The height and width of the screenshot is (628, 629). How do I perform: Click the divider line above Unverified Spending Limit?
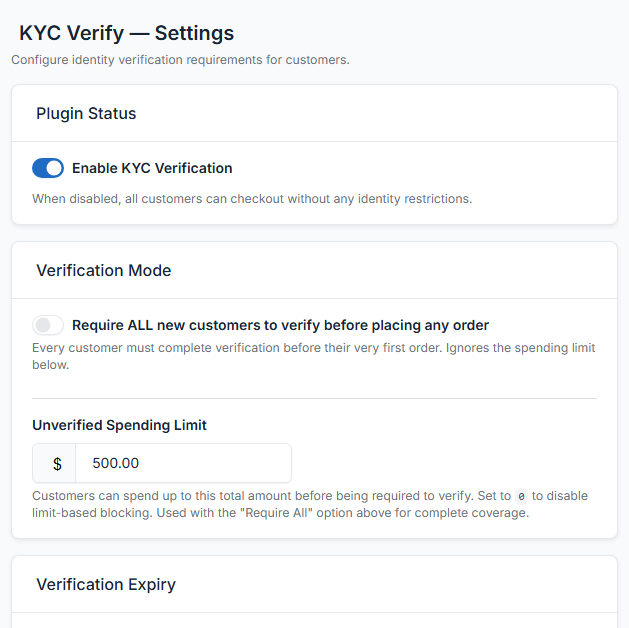(314, 398)
